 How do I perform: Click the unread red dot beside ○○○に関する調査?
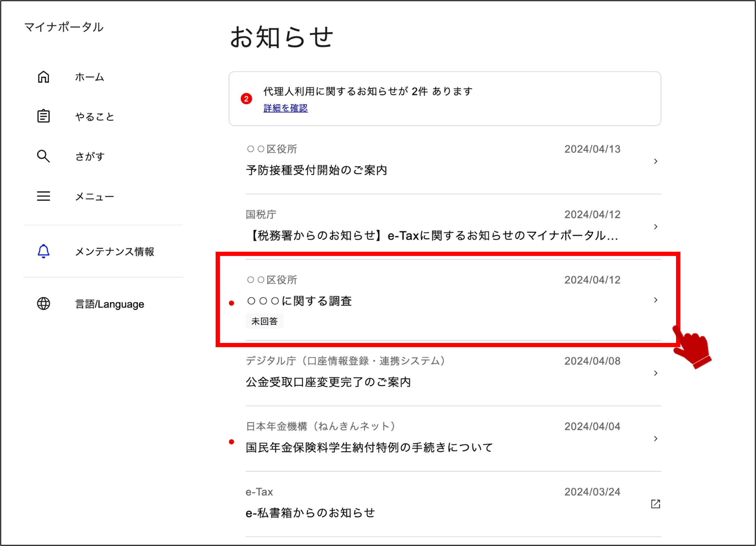(x=231, y=303)
